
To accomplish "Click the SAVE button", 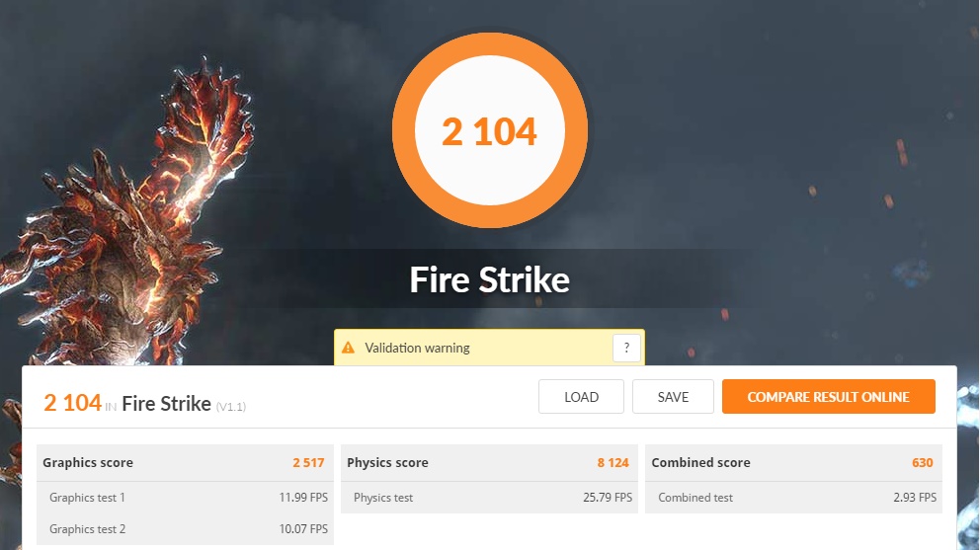I will 673,396.
